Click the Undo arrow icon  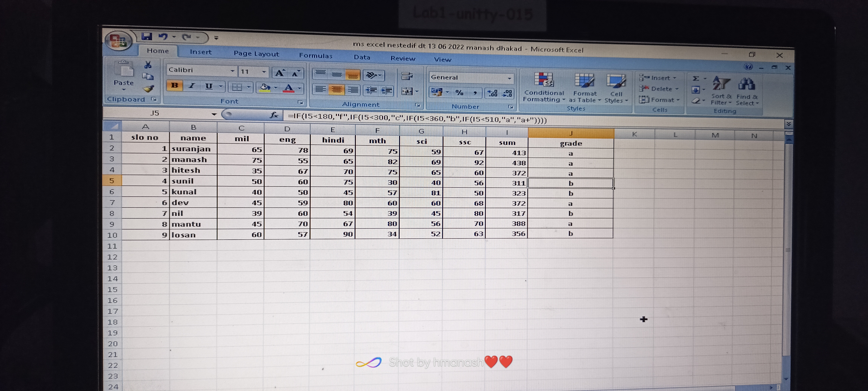coord(164,37)
